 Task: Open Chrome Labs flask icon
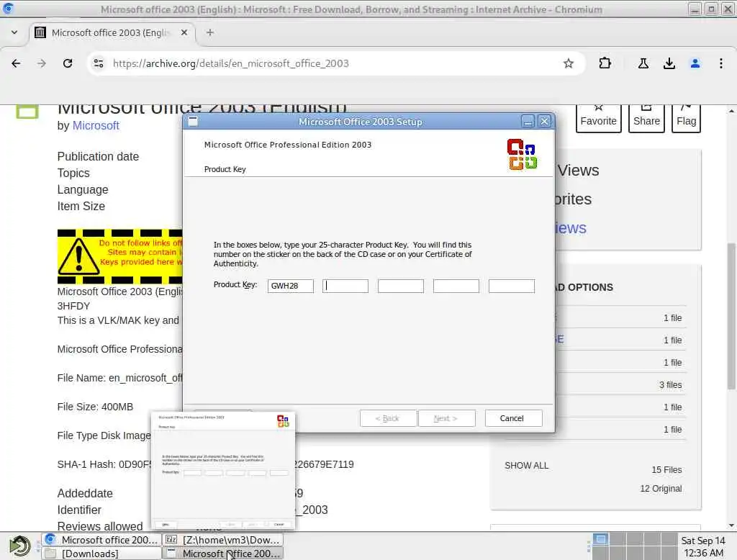pyautogui.click(x=643, y=63)
